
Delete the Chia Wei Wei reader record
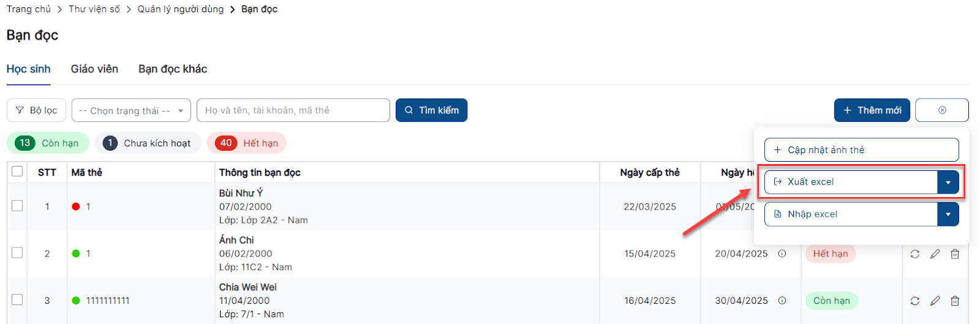(955, 301)
